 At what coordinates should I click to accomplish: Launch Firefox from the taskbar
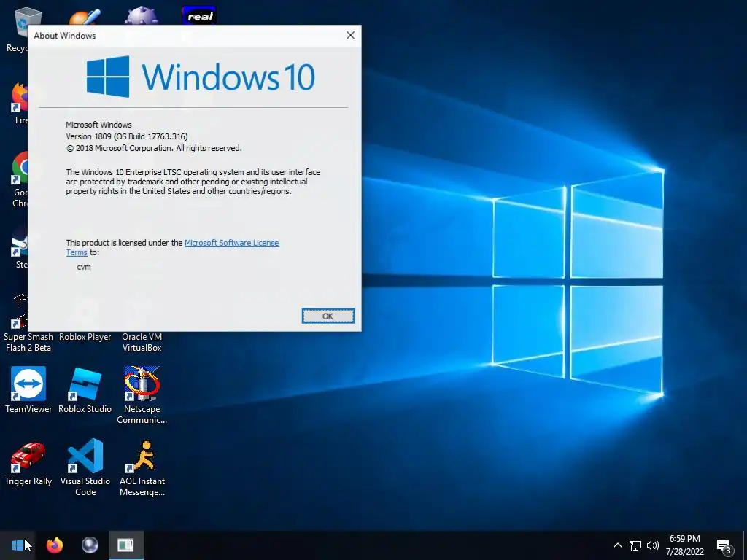click(54, 545)
